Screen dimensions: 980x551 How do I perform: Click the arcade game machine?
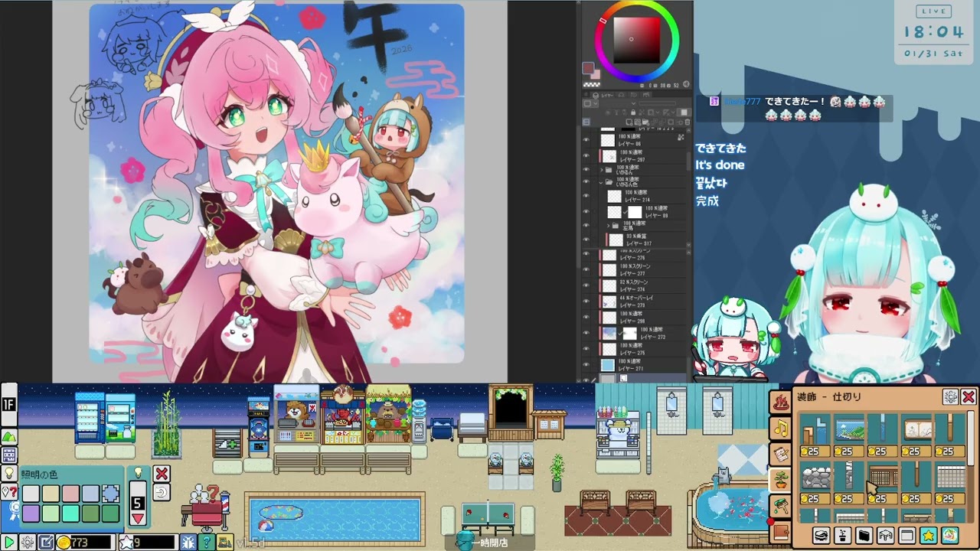pyautogui.click(x=259, y=429)
